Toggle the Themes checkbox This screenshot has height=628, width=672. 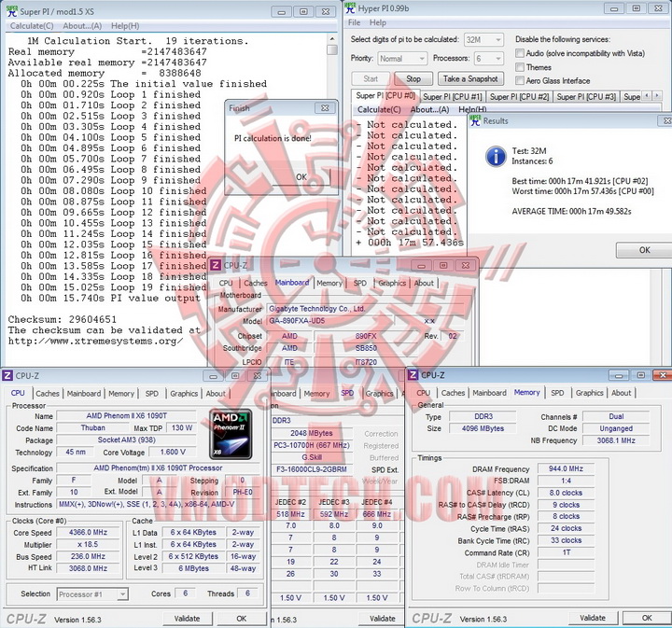click(x=520, y=67)
